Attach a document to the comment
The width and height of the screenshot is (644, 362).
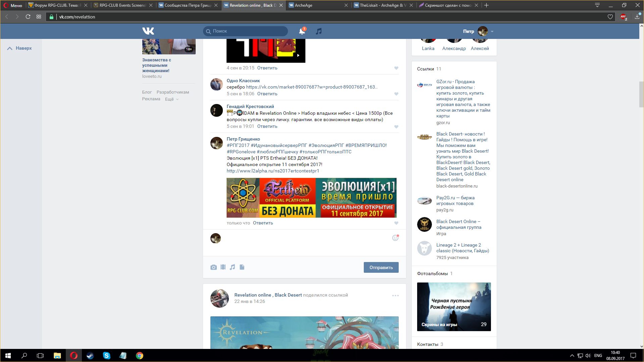click(x=242, y=267)
